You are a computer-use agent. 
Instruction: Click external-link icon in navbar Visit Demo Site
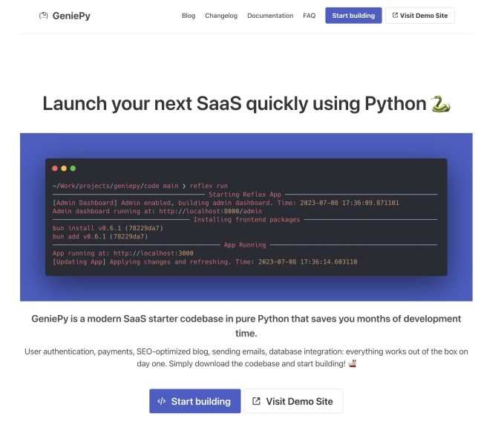click(x=395, y=16)
